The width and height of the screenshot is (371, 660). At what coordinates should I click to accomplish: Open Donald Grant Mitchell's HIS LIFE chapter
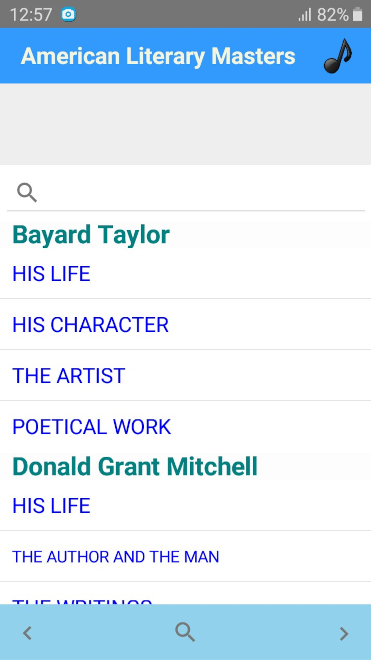[185, 505]
